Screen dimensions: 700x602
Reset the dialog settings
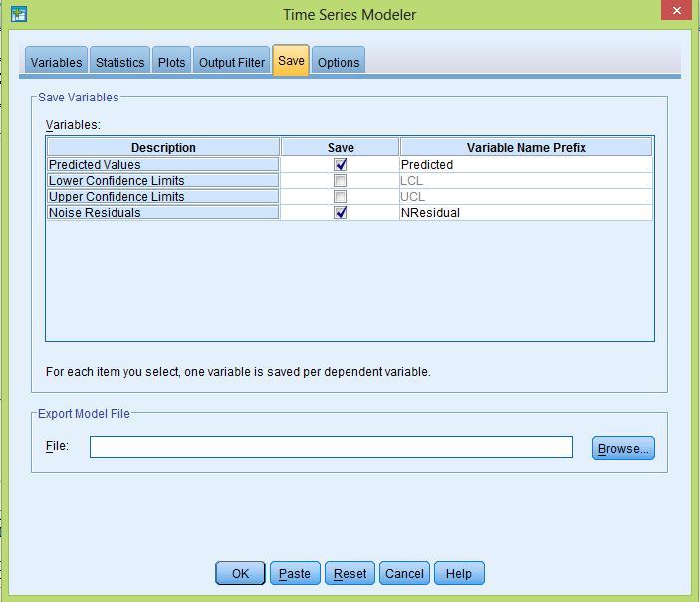coord(350,573)
